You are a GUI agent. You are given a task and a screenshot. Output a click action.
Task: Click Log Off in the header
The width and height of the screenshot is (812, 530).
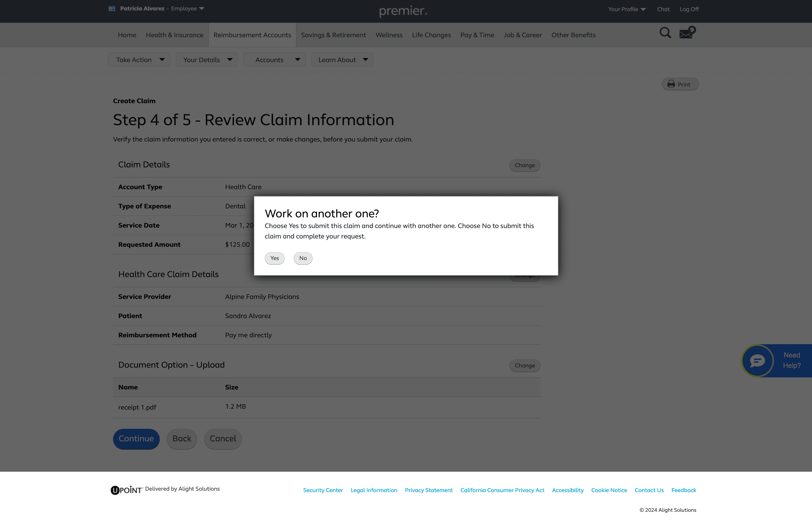pyautogui.click(x=689, y=9)
